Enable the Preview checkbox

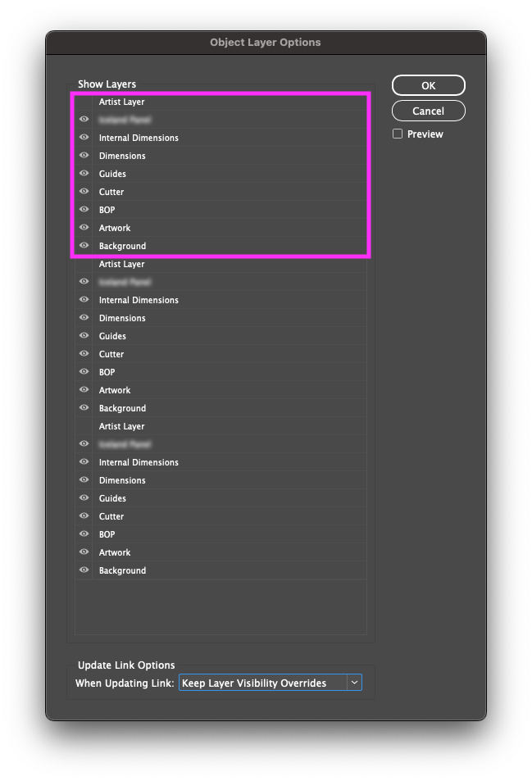pyautogui.click(x=398, y=134)
